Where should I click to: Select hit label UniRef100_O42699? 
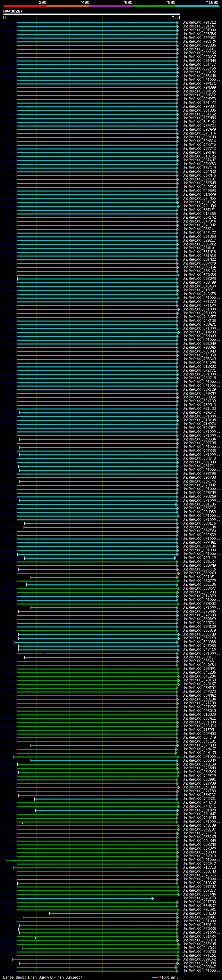click(x=199, y=615)
